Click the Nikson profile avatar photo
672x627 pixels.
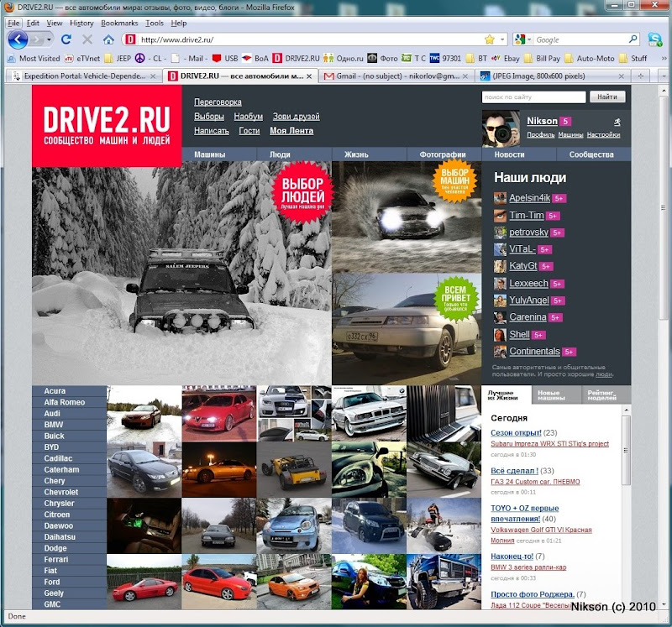tap(501, 128)
